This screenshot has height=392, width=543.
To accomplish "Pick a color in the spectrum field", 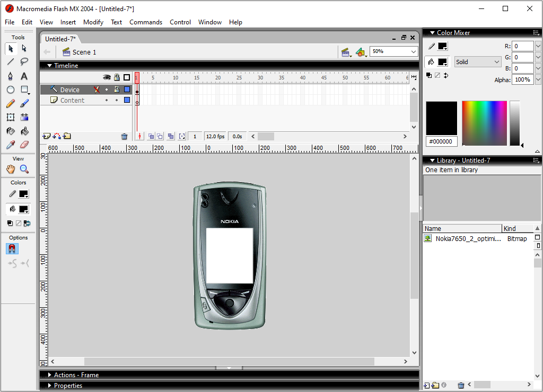I will (x=485, y=123).
